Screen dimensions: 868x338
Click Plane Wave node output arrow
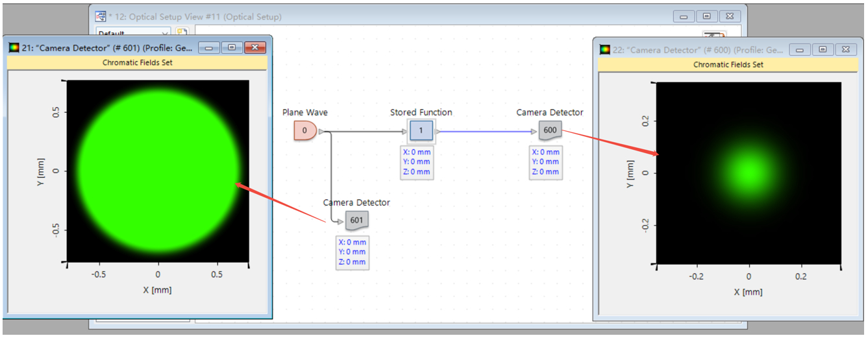click(321, 131)
